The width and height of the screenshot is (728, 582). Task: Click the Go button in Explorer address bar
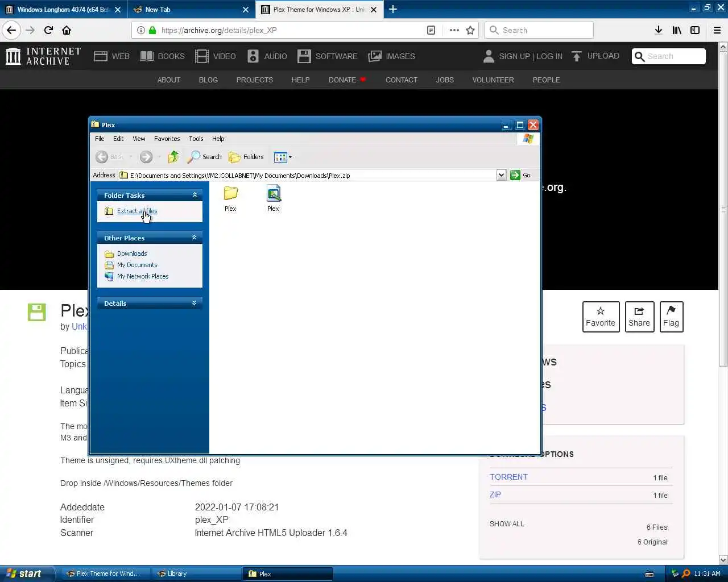(x=520, y=175)
